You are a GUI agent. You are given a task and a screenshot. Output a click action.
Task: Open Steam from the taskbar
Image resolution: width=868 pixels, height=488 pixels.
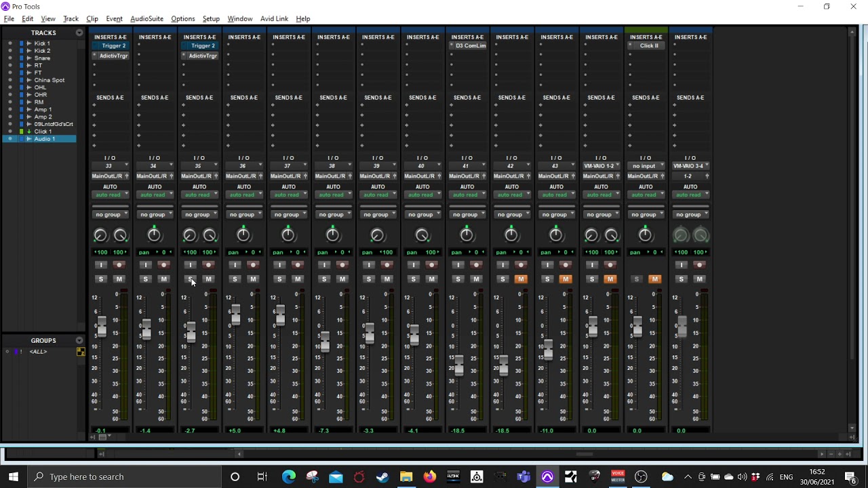[x=382, y=477]
